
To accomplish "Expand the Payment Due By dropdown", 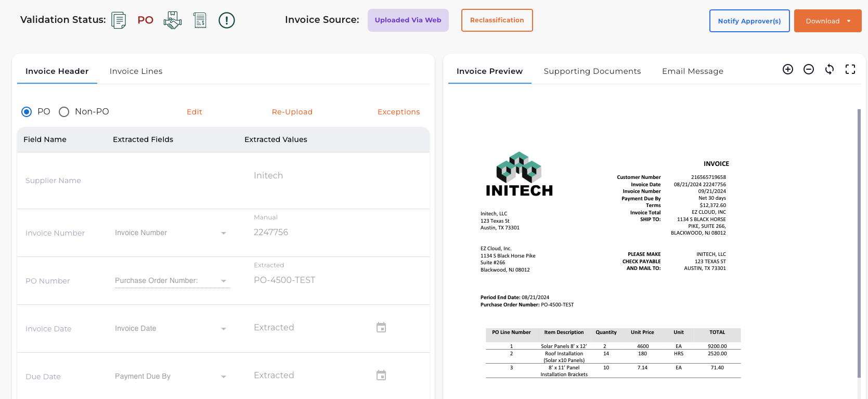I will tap(224, 377).
